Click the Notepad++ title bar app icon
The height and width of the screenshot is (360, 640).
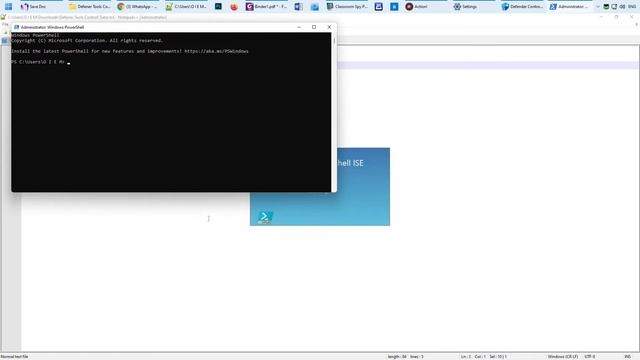[3, 17]
